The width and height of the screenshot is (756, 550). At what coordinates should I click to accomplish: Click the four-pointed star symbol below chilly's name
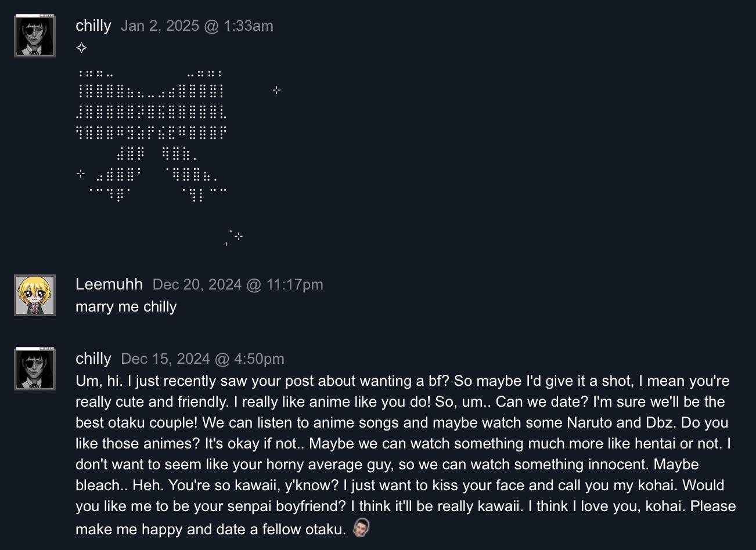click(x=81, y=48)
